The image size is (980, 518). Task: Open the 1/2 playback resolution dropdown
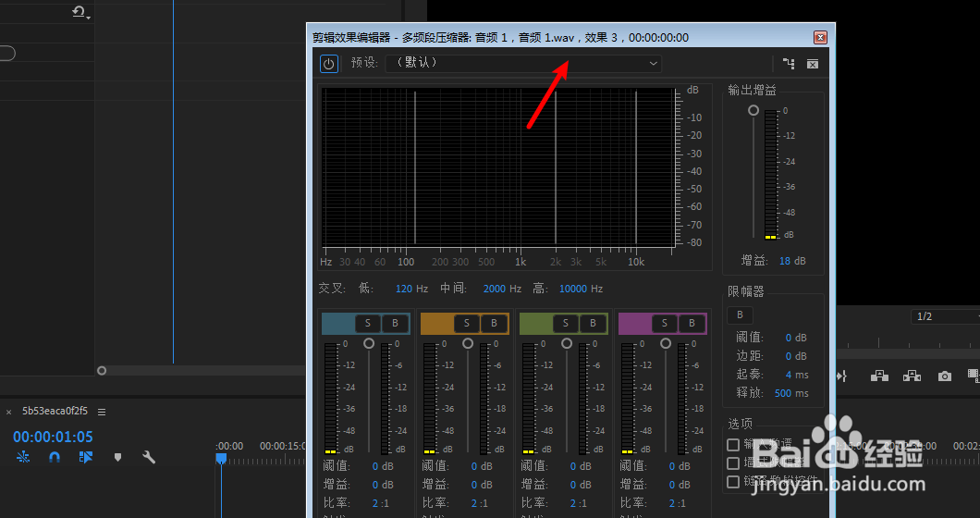[946, 316]
